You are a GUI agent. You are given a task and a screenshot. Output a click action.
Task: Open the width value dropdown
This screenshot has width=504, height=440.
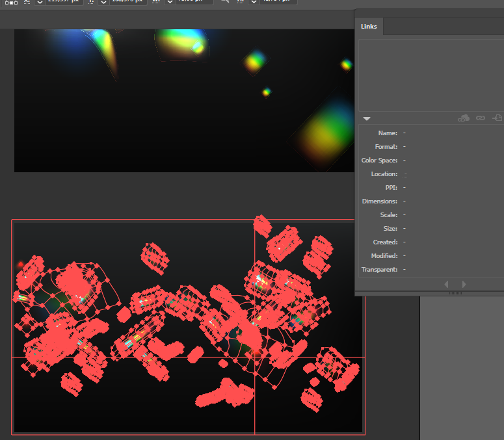(170, 2)
